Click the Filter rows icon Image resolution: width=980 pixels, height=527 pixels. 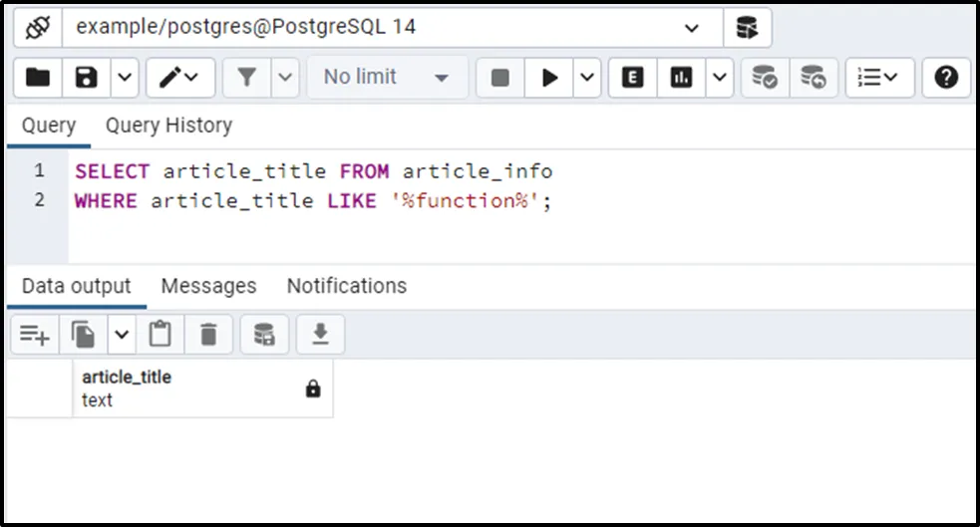[x=246, y=78]
